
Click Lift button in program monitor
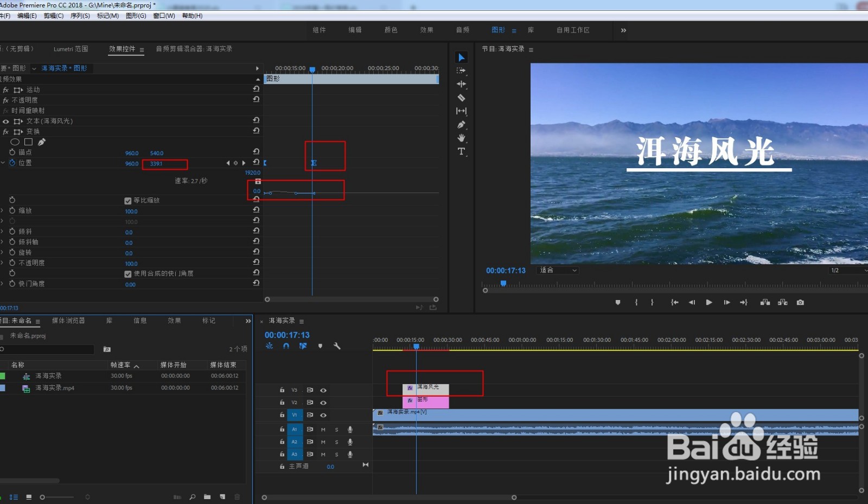click(x=765, y=302)
